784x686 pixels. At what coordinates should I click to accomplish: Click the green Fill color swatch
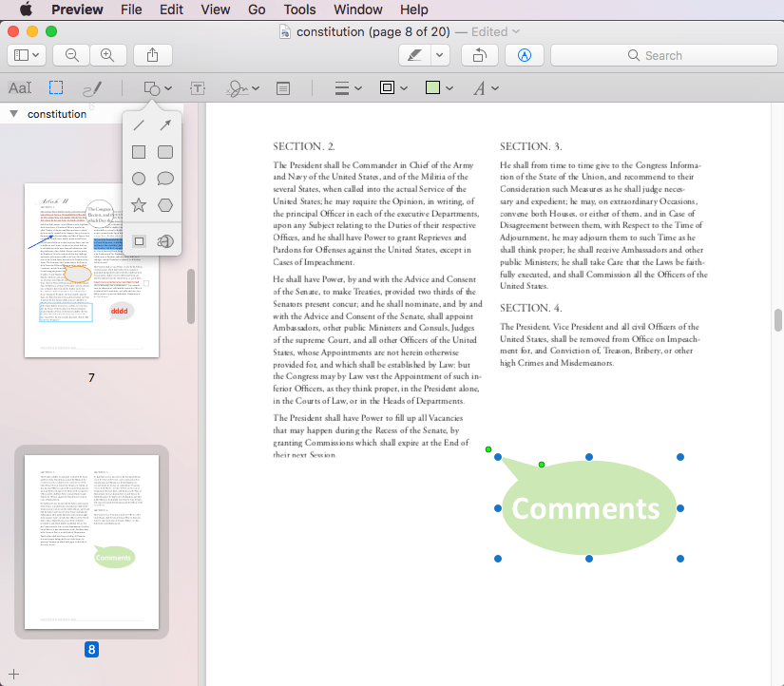pyautogui.click(x=435, y=87)
